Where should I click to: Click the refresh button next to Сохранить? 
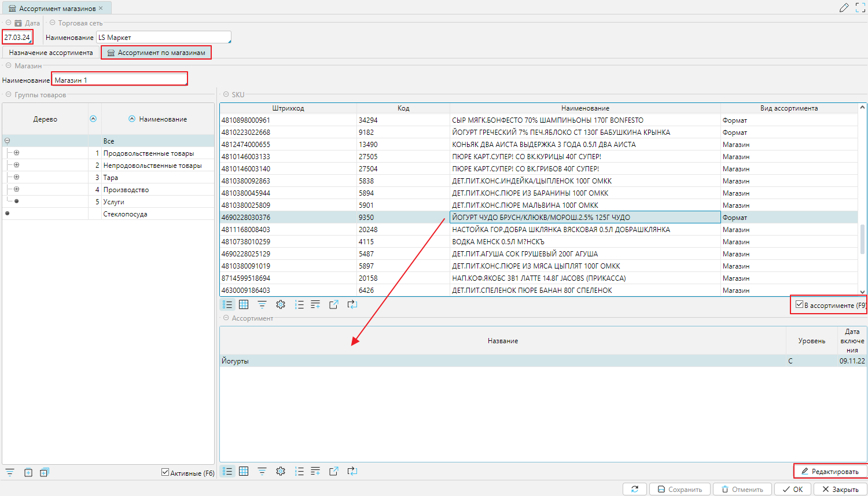coord(635,489)
